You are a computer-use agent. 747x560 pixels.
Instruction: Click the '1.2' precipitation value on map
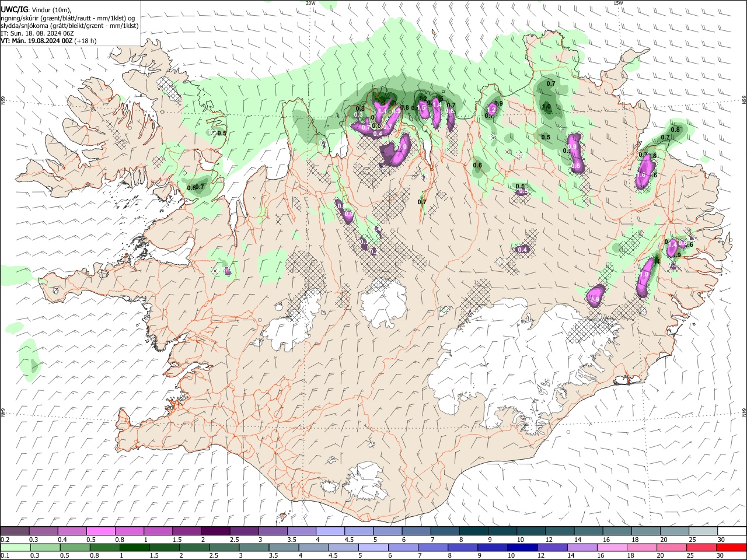pos(491,110)
